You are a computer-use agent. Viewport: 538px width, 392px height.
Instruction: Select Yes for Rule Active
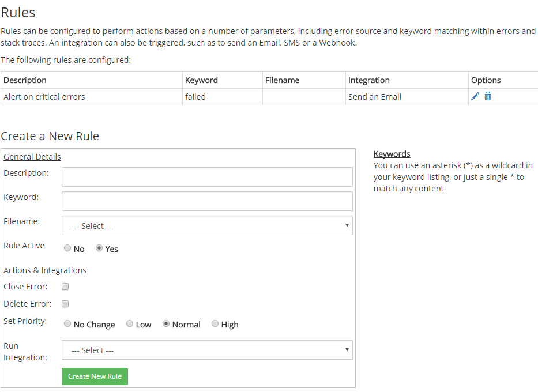(99, 248)
